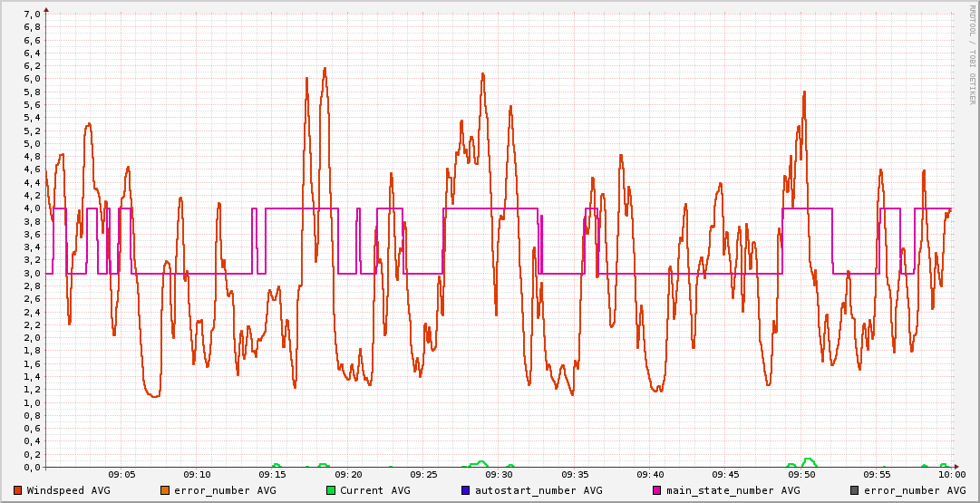Select the magenta main_state_number legend swatch
Screen dimensions: 980x503
[x=658, y=490]
